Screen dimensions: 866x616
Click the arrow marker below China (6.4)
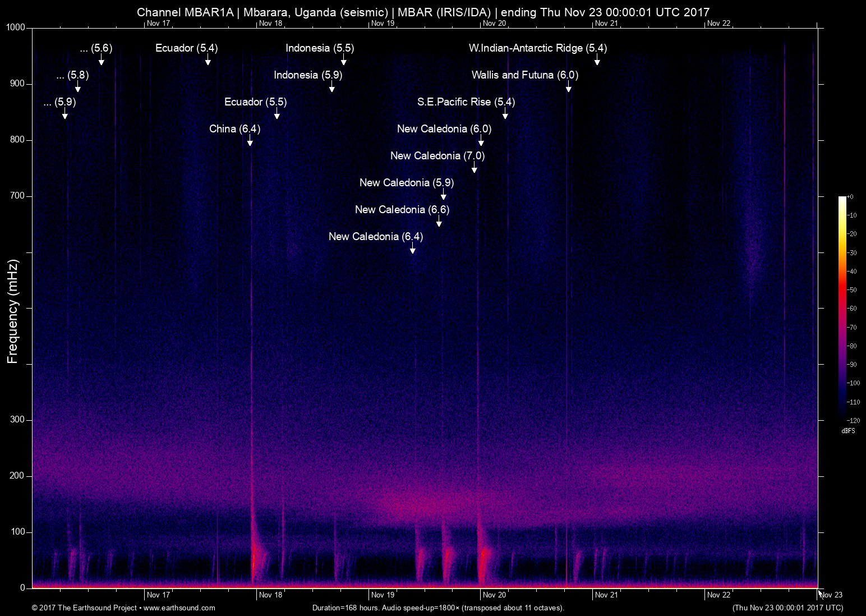pos(250,141)
